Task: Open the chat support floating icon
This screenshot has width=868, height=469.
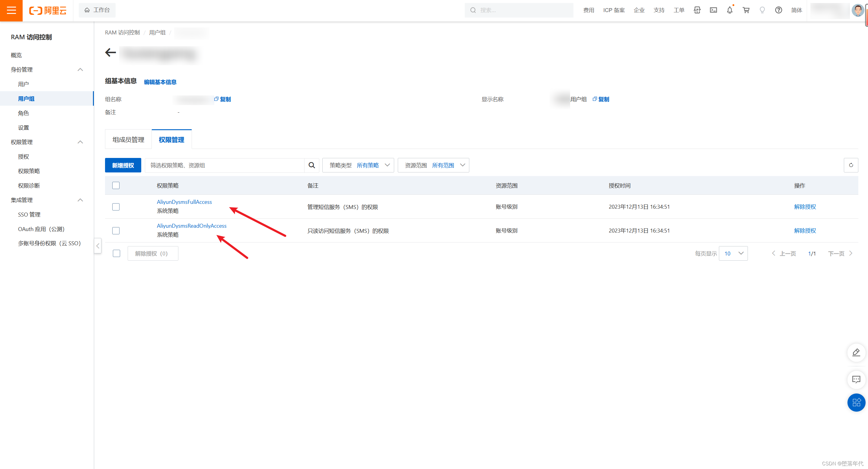Action: 856,379
